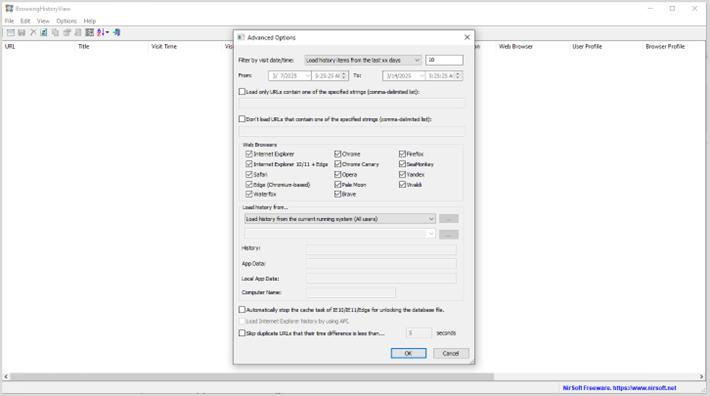
Task: Open the View menu
Action: 43,21
